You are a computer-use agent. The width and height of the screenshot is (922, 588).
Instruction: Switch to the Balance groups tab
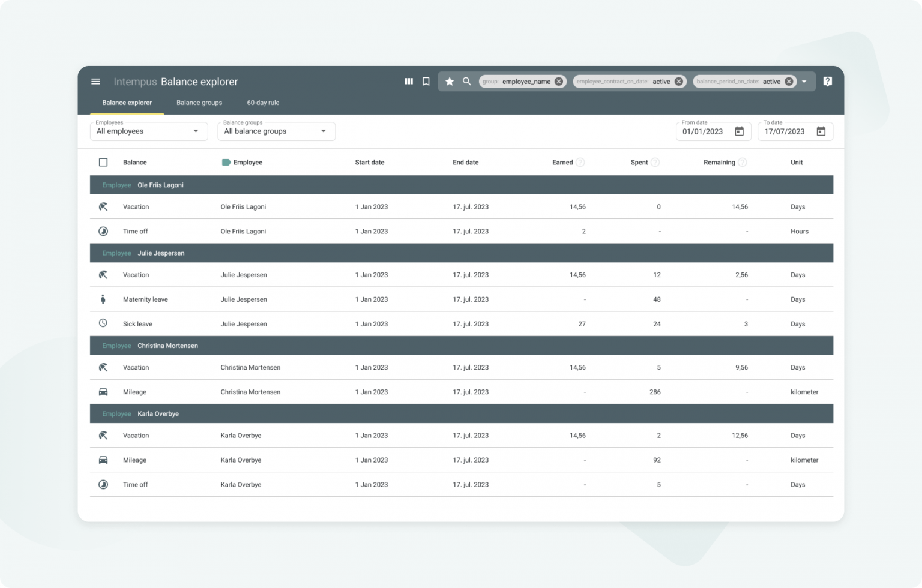point(199,103)
